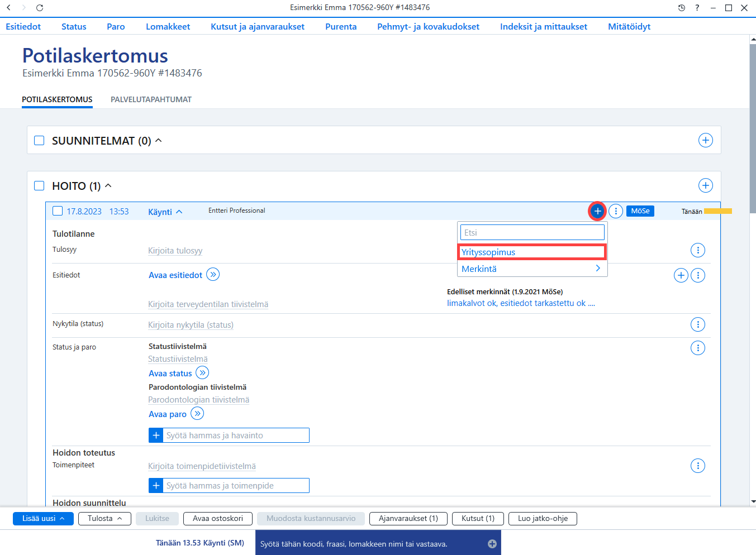Open the Tulosta dropdown
The image size is (756, 555).
pos(105,519)
